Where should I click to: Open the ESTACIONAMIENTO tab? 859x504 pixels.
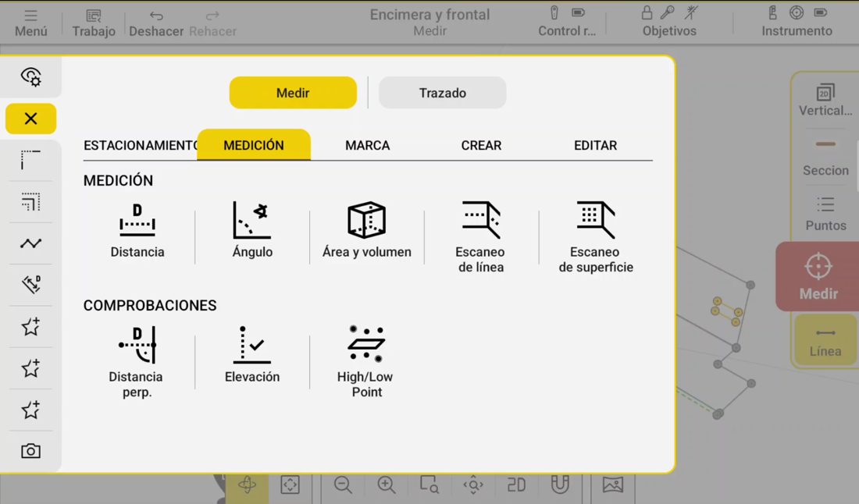point(141,146)
